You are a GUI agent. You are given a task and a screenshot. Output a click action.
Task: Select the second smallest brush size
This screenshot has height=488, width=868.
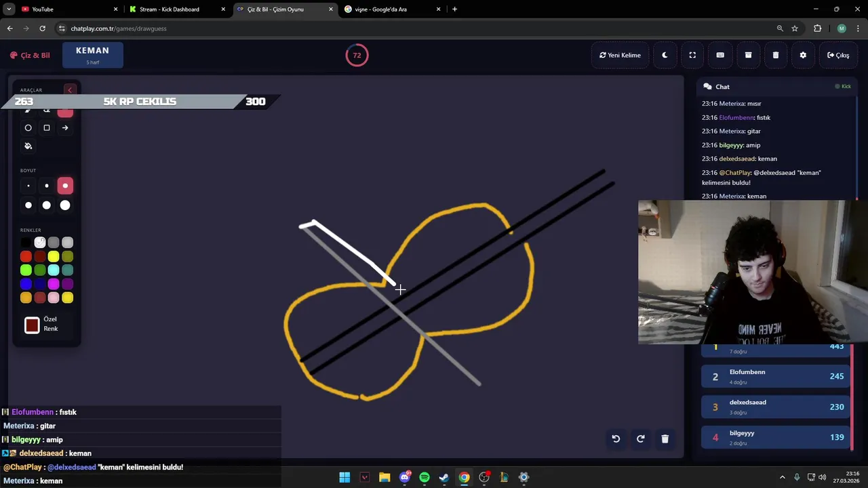pos(47,186)
